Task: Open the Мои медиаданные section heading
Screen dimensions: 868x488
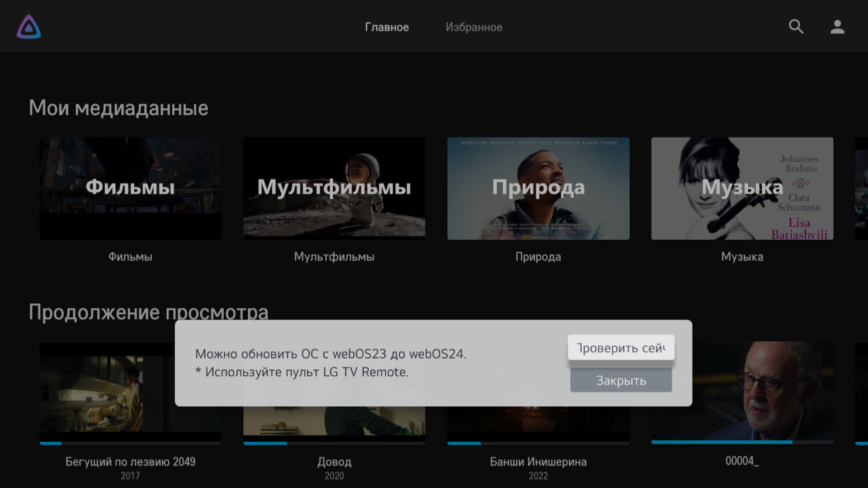Action: coord(118,108)
